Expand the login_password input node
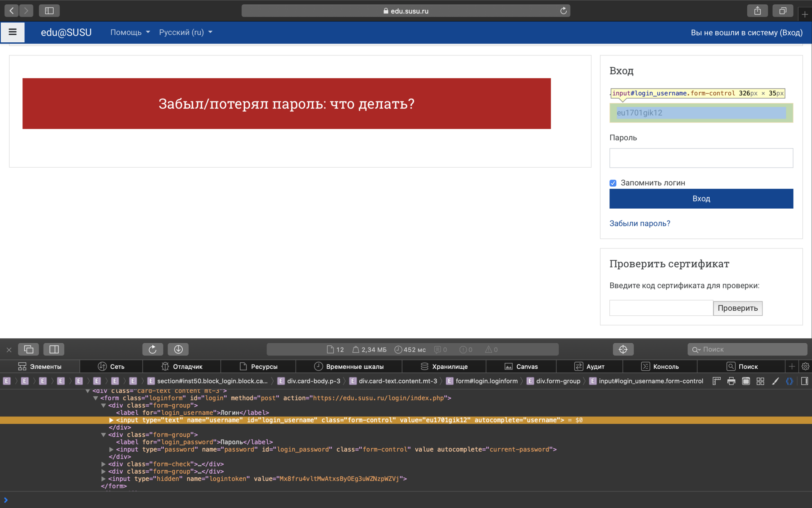Viewport: 812px width, 508px height. [111, 450]
